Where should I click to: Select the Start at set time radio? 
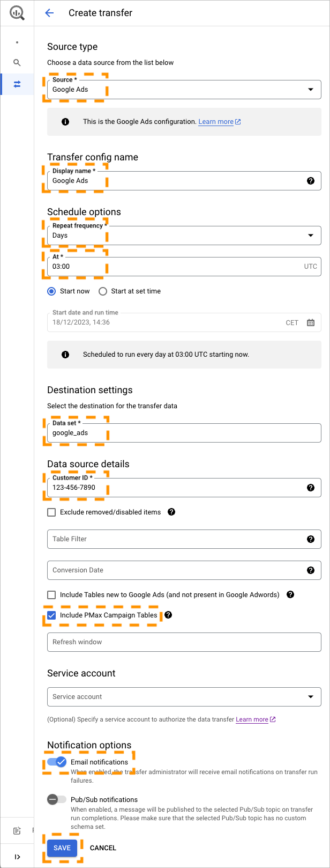[x=103, y=291]
